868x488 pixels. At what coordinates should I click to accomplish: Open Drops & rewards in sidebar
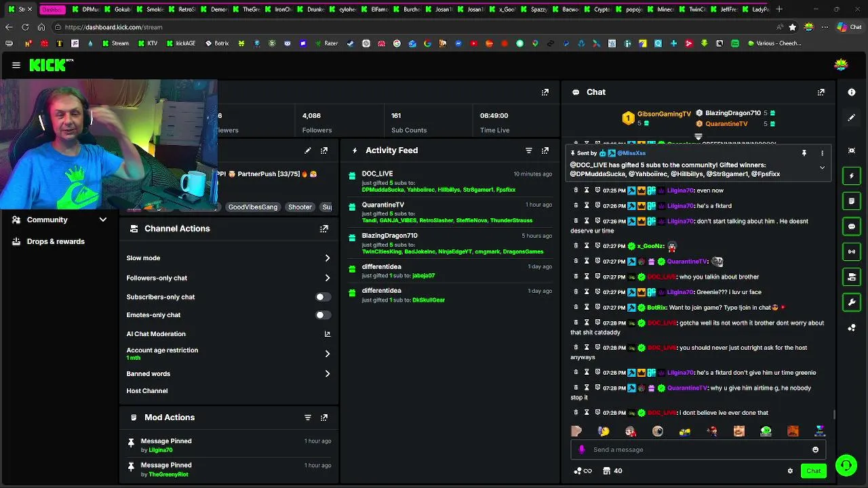(56, 241)
